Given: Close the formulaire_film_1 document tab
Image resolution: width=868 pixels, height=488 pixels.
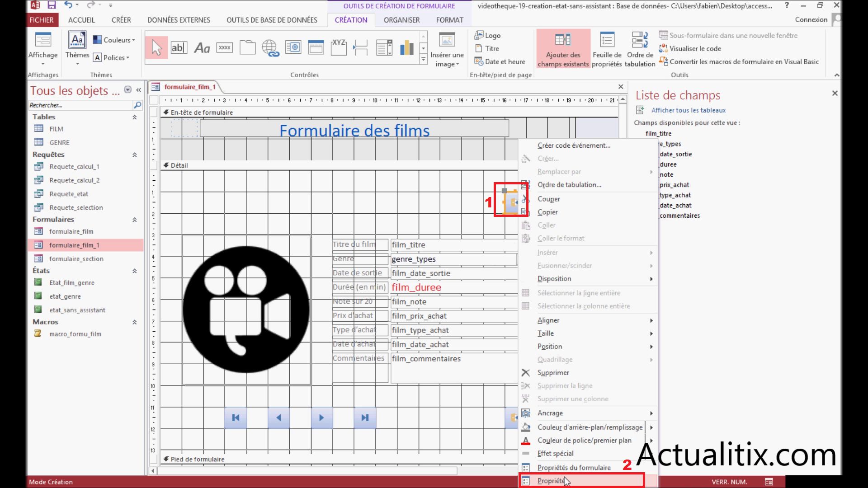Looking at the screenshot, I should pos(621,87).
